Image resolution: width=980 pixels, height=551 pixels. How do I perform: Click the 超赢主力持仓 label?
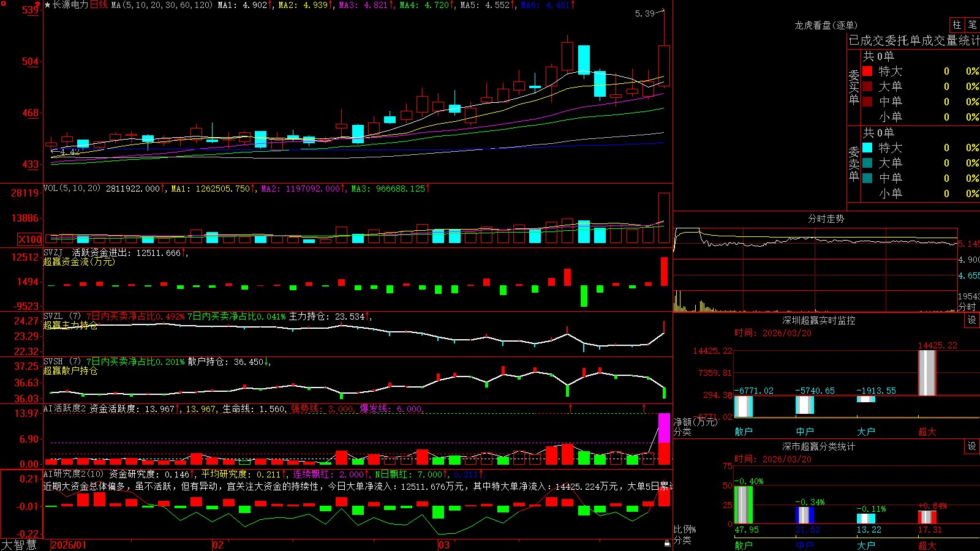pos(70,325)
